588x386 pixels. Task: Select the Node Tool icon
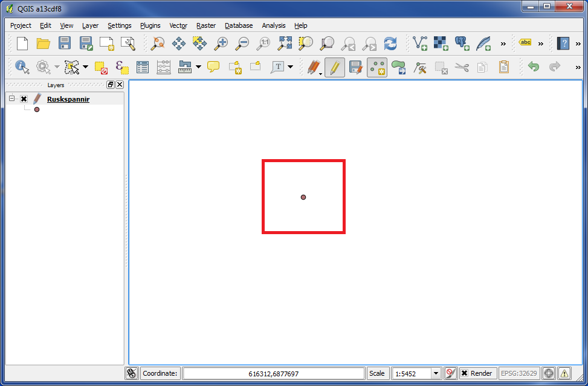click(x=420, y=68)
